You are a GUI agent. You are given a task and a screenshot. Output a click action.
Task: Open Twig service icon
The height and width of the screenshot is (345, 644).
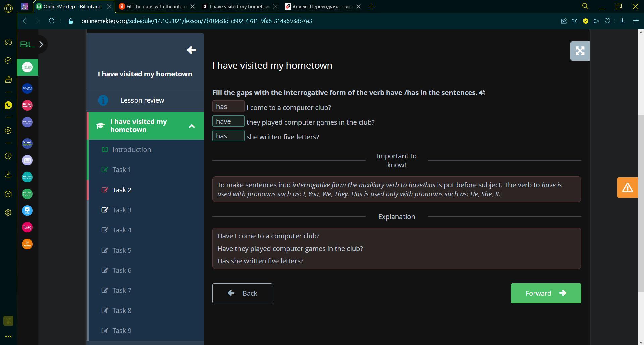28,227
